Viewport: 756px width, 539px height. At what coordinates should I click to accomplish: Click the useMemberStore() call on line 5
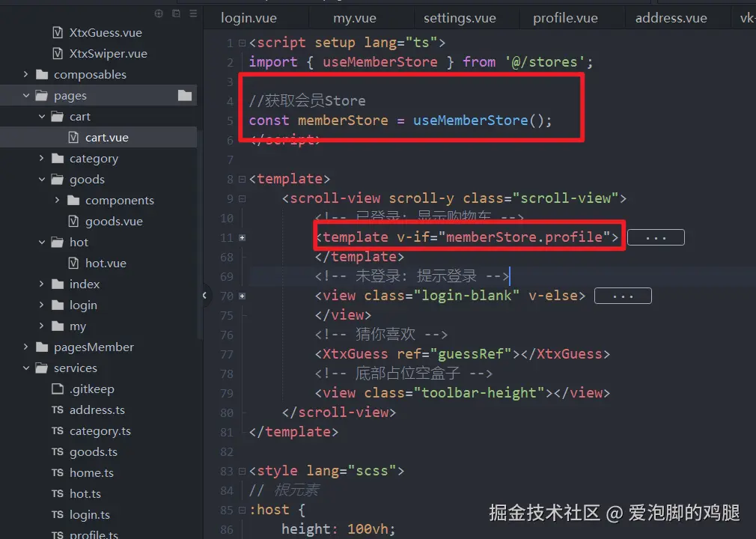pyautogui.click(x=482, y=120)
